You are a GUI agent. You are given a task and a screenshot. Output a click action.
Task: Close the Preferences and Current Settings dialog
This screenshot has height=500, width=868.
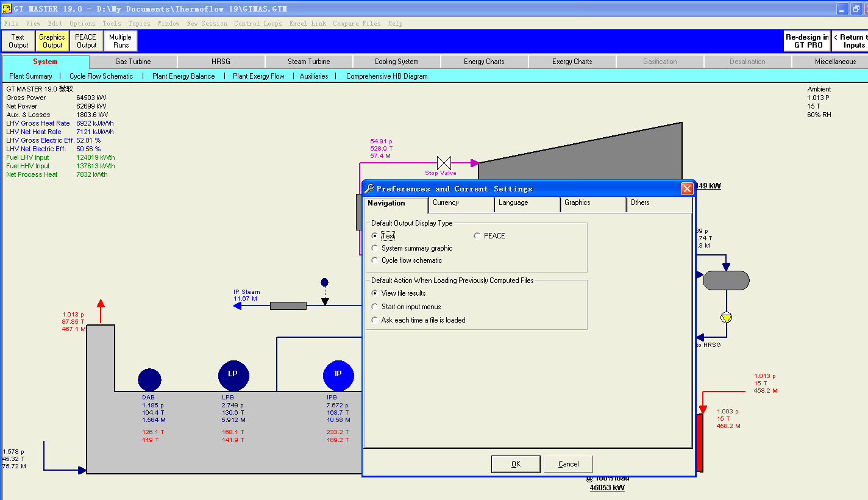687,189
